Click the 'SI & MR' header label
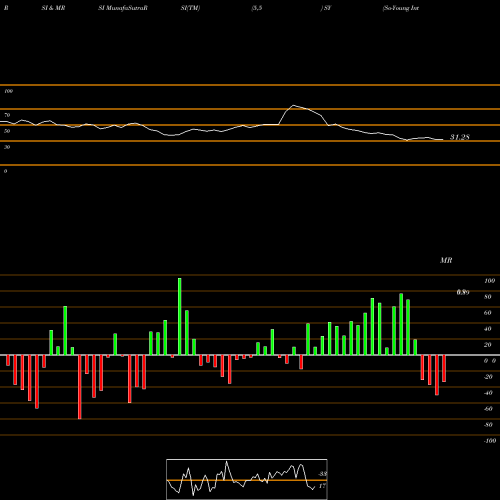 click(53, 8)
